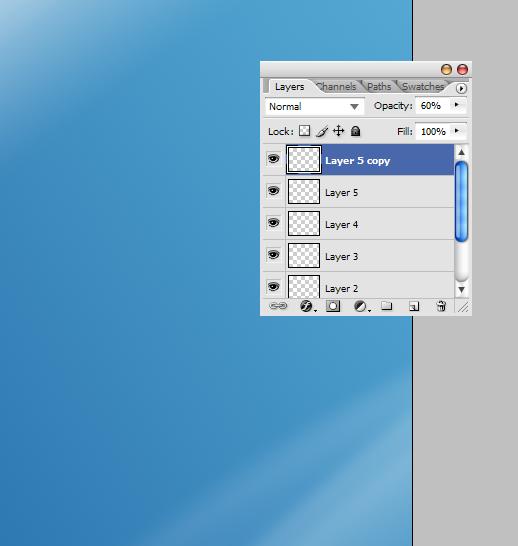Delete layer with the trash icon
518x546 pixels.
[441, 306]
